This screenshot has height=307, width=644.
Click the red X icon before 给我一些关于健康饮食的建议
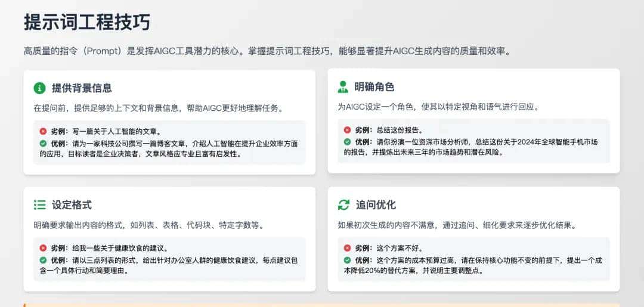[43, 248]
